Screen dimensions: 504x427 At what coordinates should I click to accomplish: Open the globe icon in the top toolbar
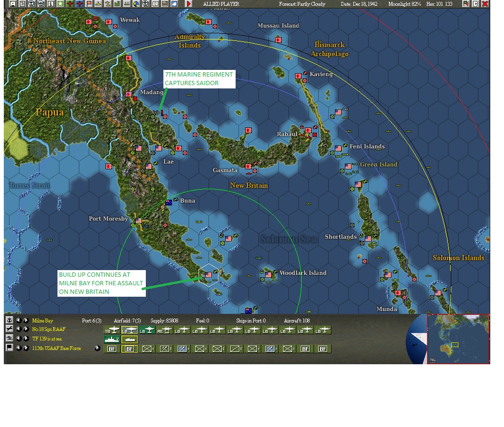coord(136,4)
